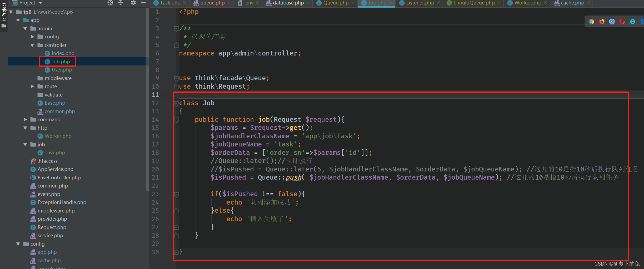Viewport: 644px width, 269px height.
Task: Collapse All in the Project tool window
Action: tap(120, 3)
